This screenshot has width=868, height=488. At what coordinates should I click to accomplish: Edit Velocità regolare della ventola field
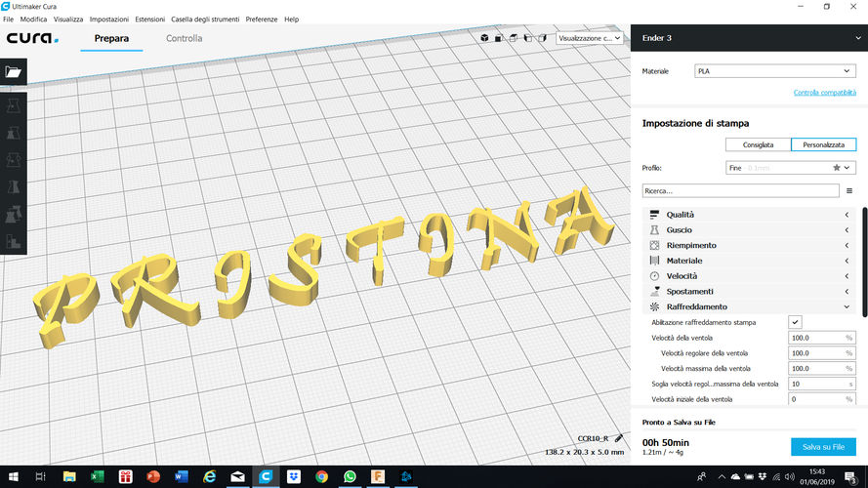[x=821, y=353]
